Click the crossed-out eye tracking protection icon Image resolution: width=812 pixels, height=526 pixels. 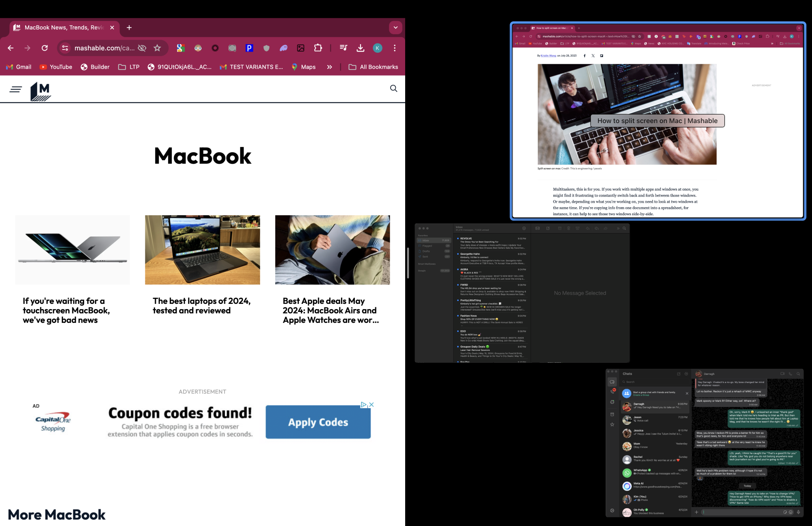click(x=142, y=48)
